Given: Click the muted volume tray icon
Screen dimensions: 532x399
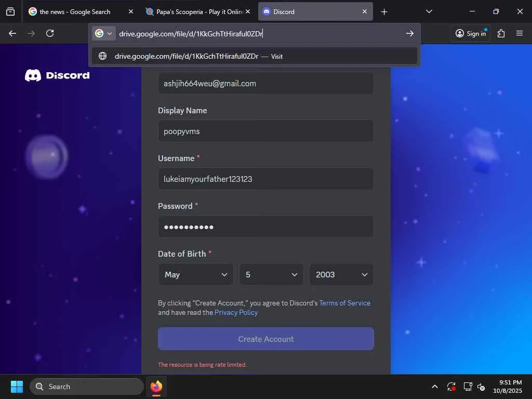Looking at the screenshot, I should (x=481, y=387).
